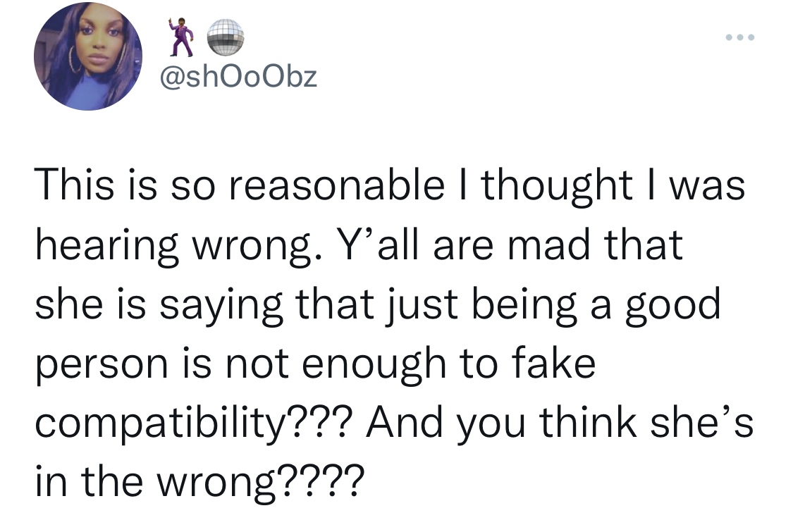Click the phrase "good" ending the third line
Screen dimensions: 793x532
tap(673, 306)
